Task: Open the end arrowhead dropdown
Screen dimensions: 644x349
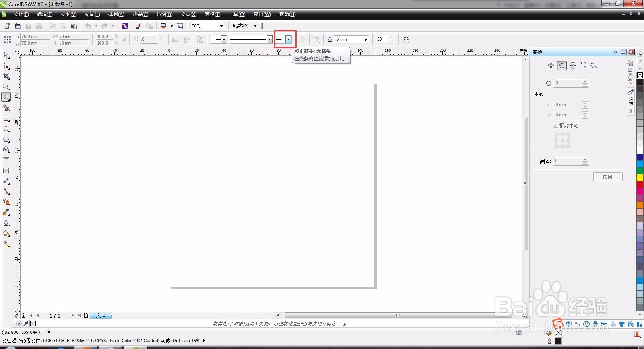Action: [x=288, y=39]
